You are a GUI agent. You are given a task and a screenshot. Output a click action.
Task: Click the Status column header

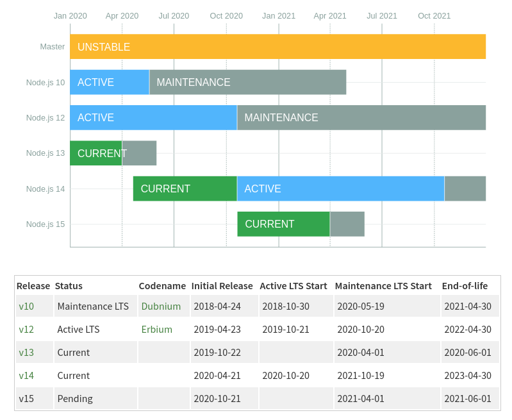pos(69,286)
